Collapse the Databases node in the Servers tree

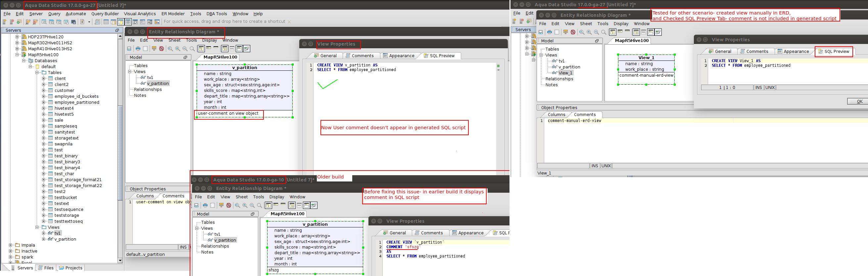[24, 60]
